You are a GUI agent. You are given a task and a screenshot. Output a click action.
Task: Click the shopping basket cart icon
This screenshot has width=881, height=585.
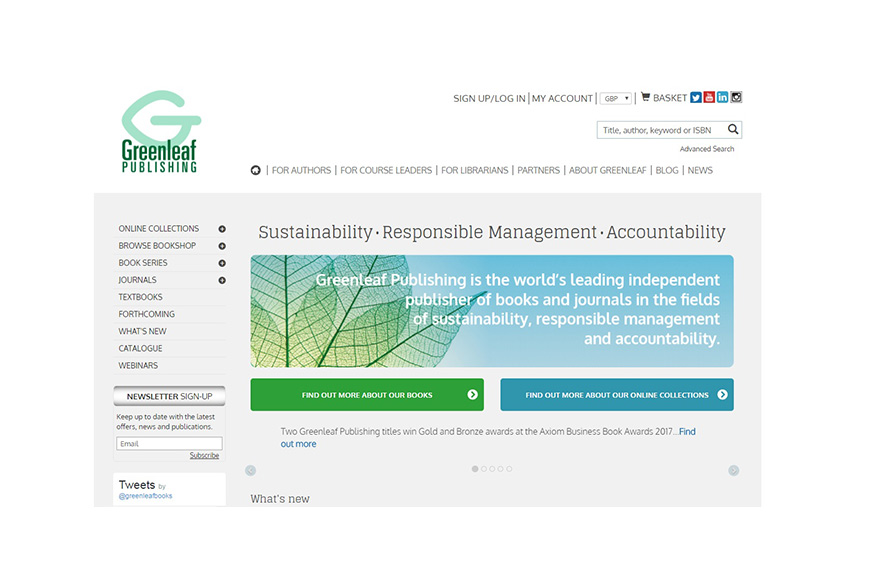(646, 97)
